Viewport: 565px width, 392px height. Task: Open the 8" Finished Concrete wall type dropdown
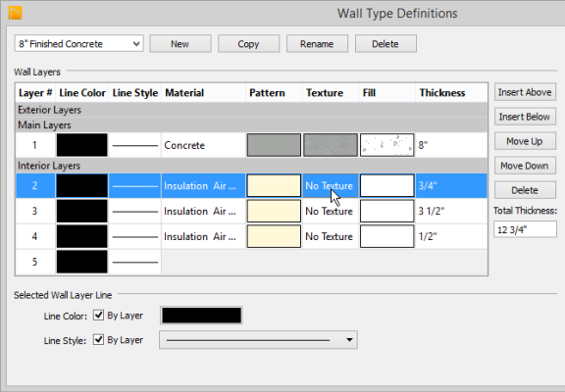78,43
